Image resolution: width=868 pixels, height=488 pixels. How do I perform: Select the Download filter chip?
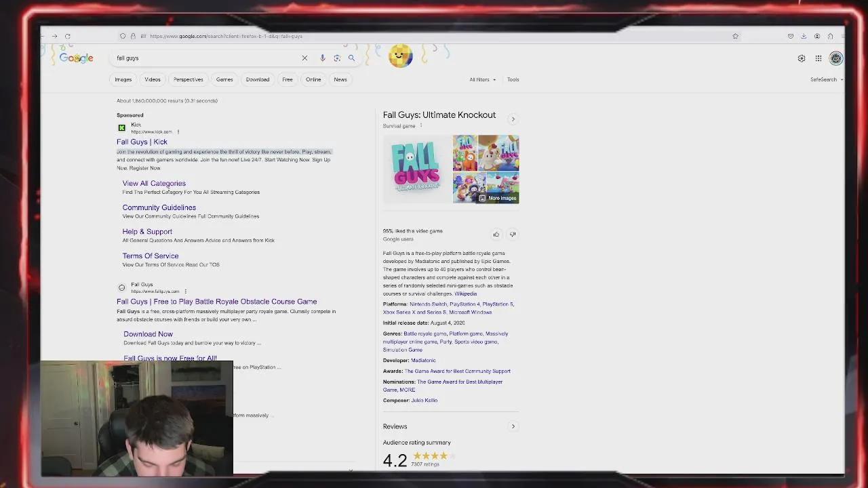[258, 79]
